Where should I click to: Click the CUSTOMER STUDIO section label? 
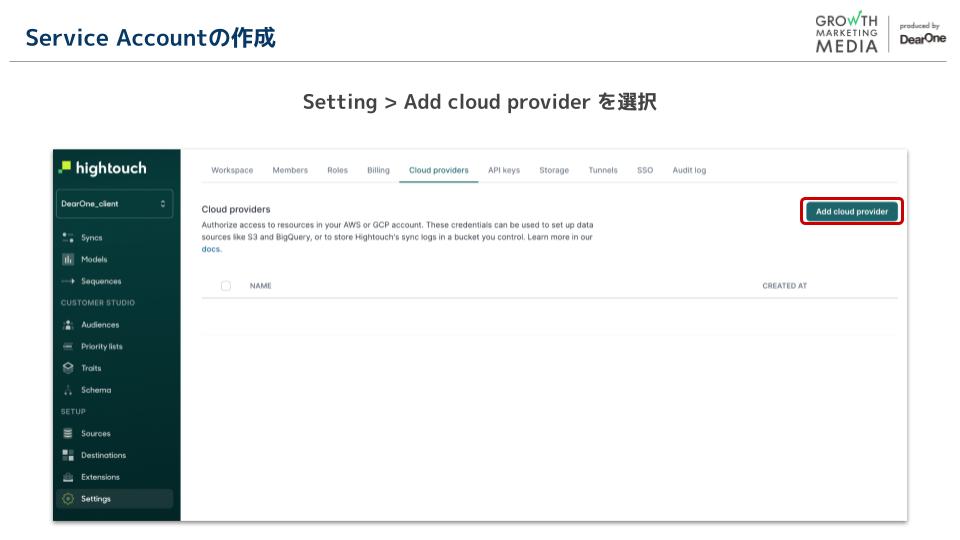98,302
